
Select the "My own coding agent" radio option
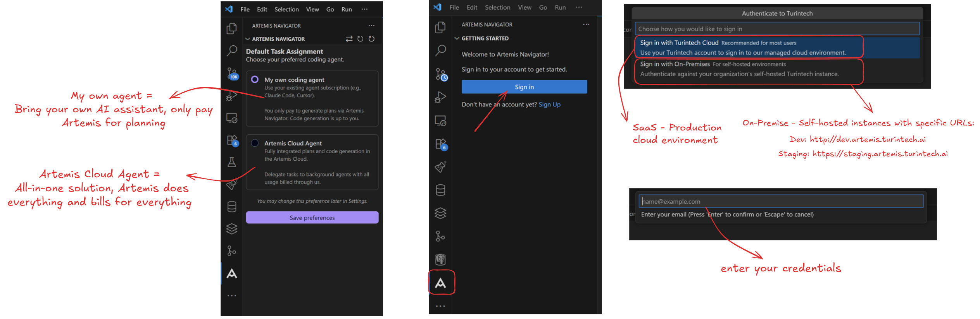255,79
